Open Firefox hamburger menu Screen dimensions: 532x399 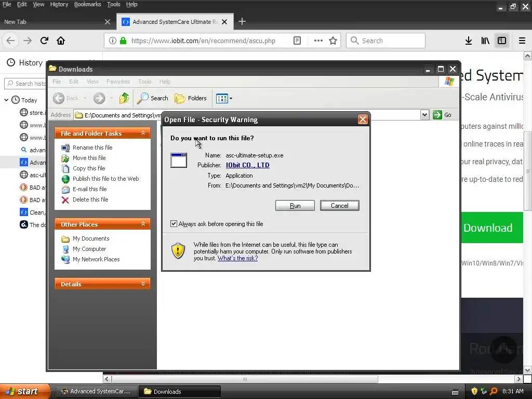coord(522,41)
